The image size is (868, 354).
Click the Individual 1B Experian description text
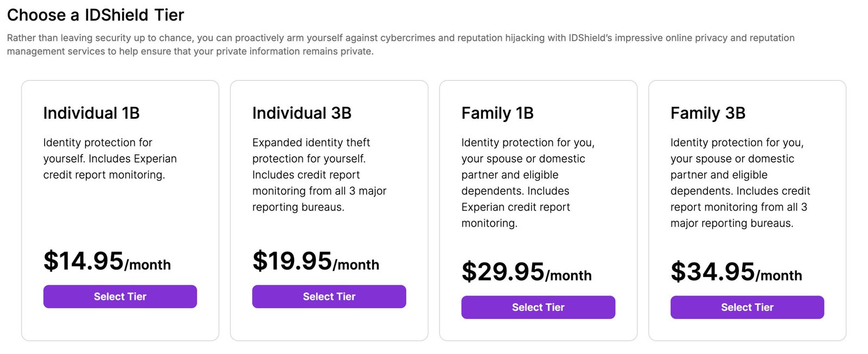click(x=110, y=158)
